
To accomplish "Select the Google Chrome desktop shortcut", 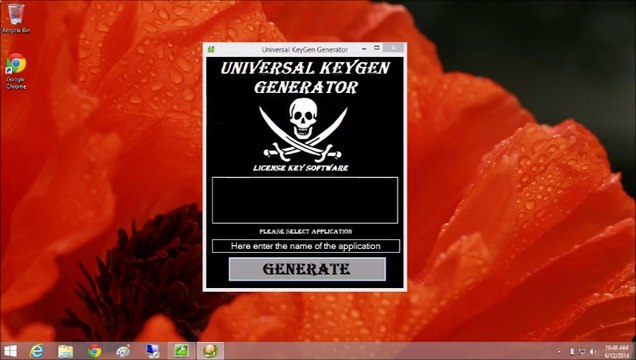I will click(x=16, y=71).
